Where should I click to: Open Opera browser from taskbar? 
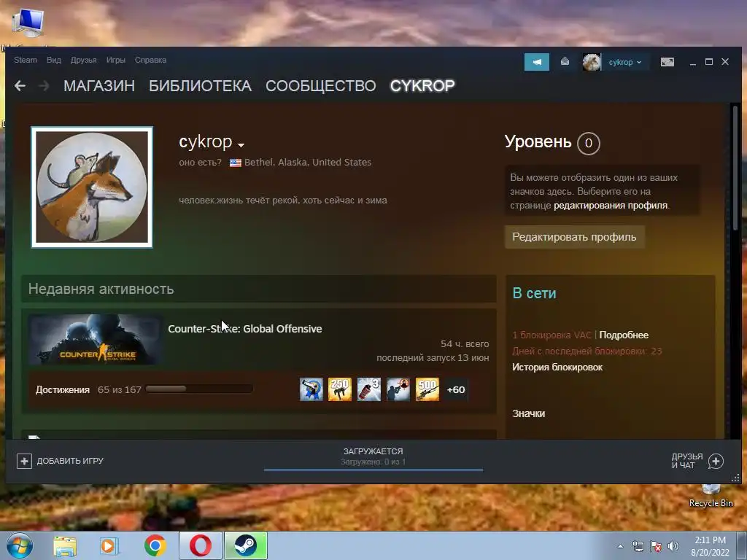point(201,545)
